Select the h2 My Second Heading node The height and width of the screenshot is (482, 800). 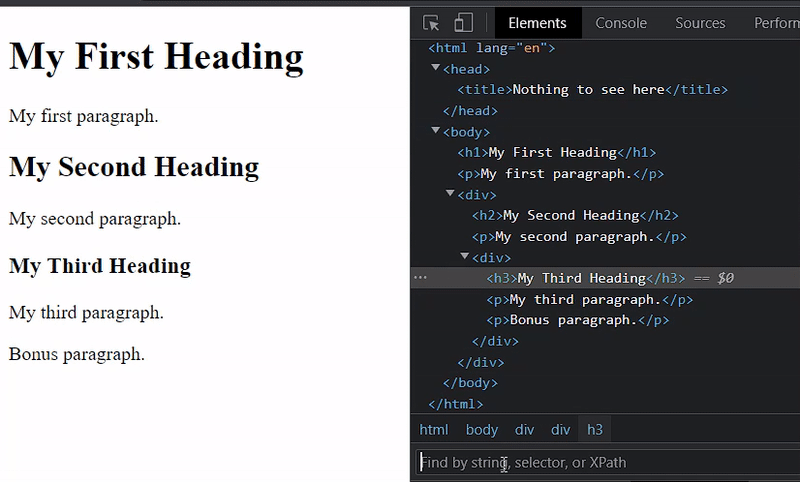pos(575,216)
